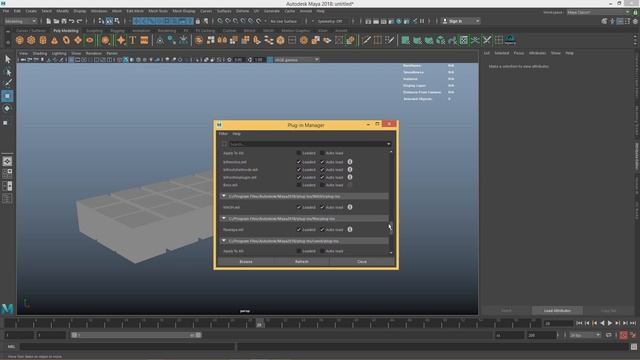Open the Windows menu in main menu bar
This screenshot has height=360, width=640.
(x=99, y=11)
